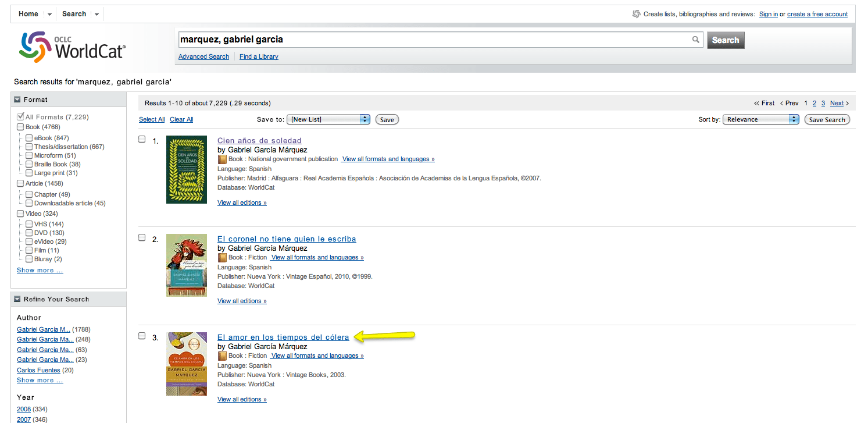Check the eBook format checkbox

point(29,138)
